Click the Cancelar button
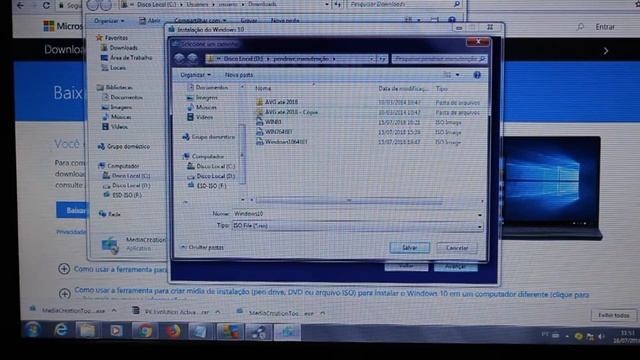This screenshot has height=360, width=640. pyautogui.click(x=457, y=248)
